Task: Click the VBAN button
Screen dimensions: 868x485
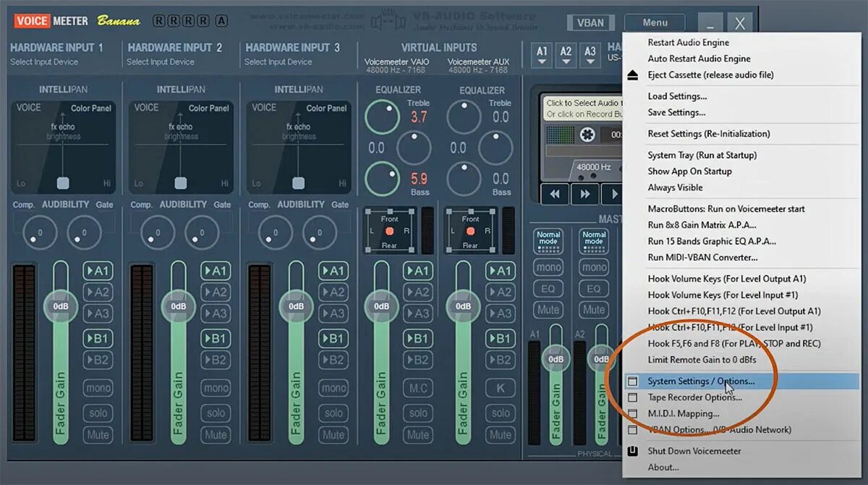Action: click(590, 23)
